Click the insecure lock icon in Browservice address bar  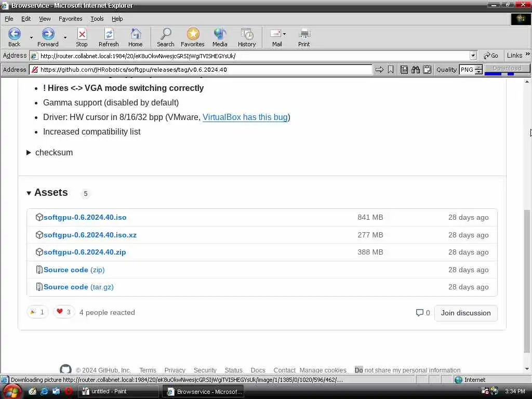pos(34,70)
